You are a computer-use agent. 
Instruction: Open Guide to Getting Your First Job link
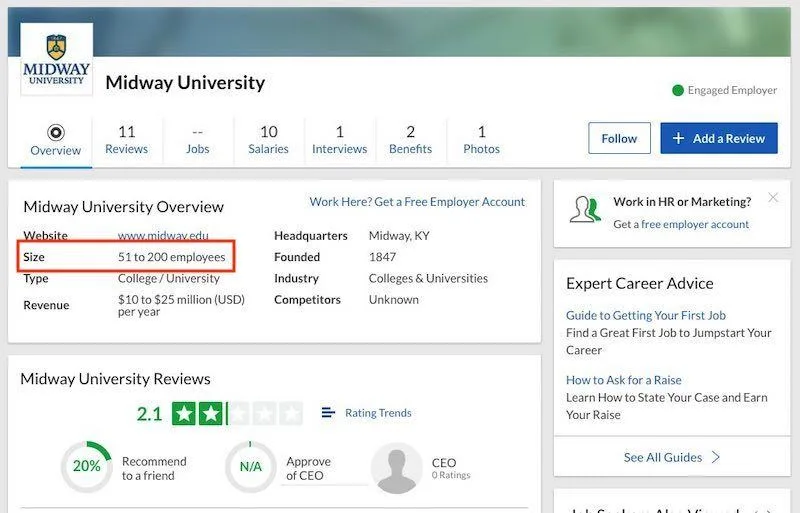[645, 315]
